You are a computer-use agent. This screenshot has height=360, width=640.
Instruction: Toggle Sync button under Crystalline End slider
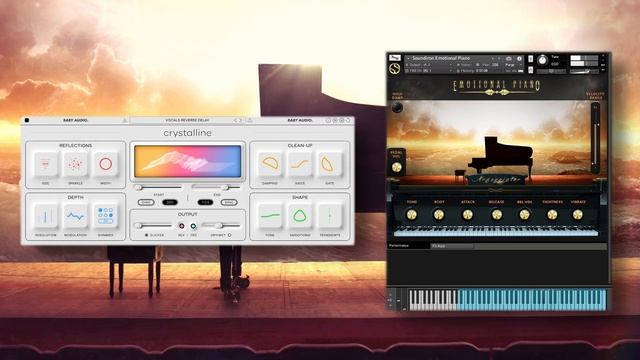click(229, 202)
